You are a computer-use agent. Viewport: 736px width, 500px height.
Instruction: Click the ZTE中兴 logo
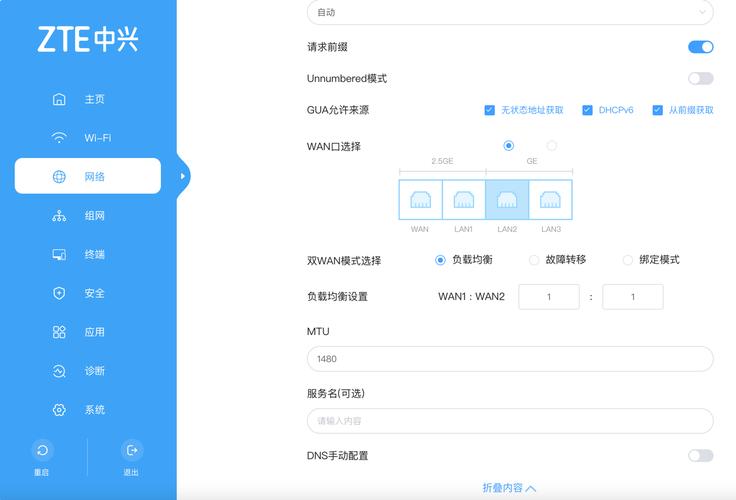pos(88,39)
